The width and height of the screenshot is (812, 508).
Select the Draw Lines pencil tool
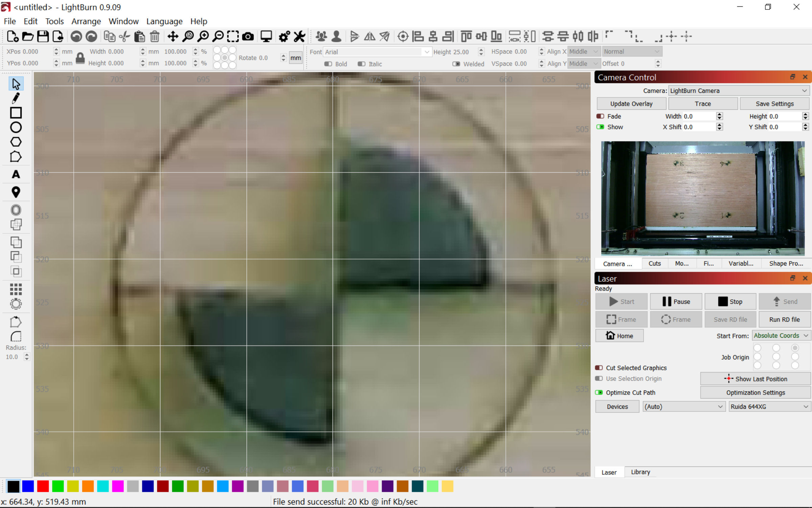click(16, 98)
